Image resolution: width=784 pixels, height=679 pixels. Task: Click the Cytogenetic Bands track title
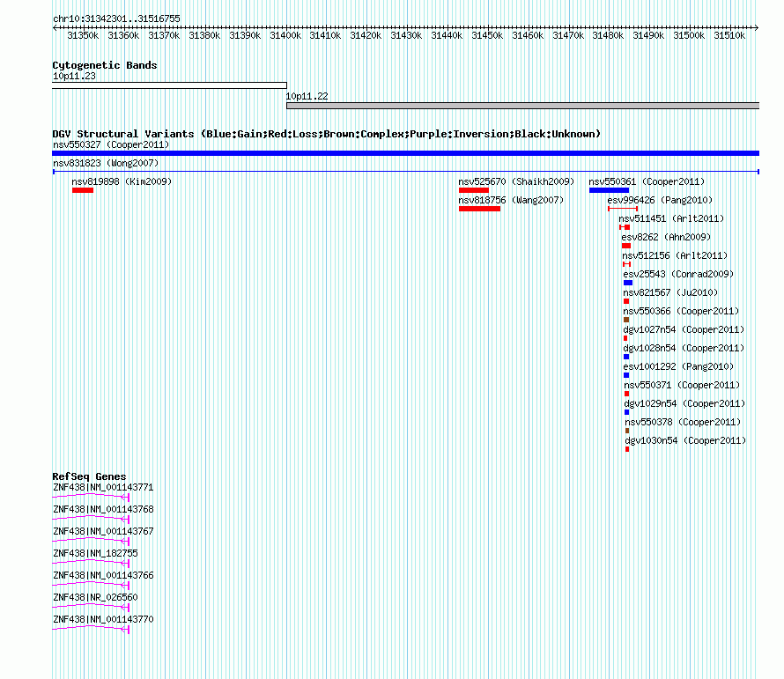(105, 65)
